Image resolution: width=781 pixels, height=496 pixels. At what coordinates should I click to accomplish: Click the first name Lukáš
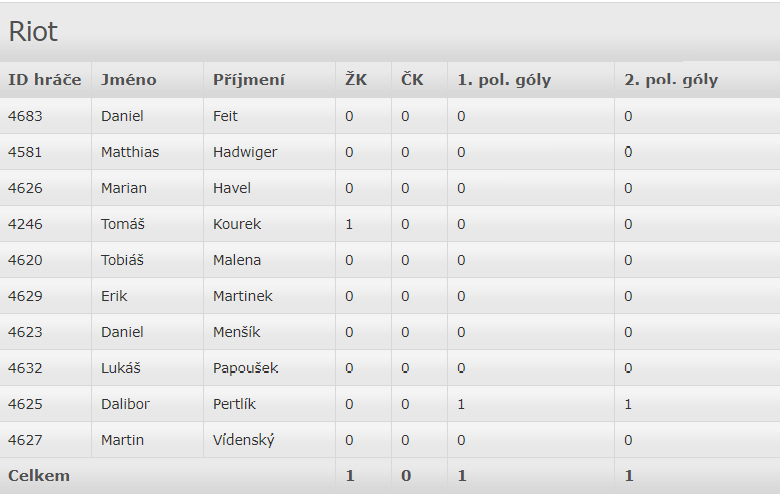(121, 368)
